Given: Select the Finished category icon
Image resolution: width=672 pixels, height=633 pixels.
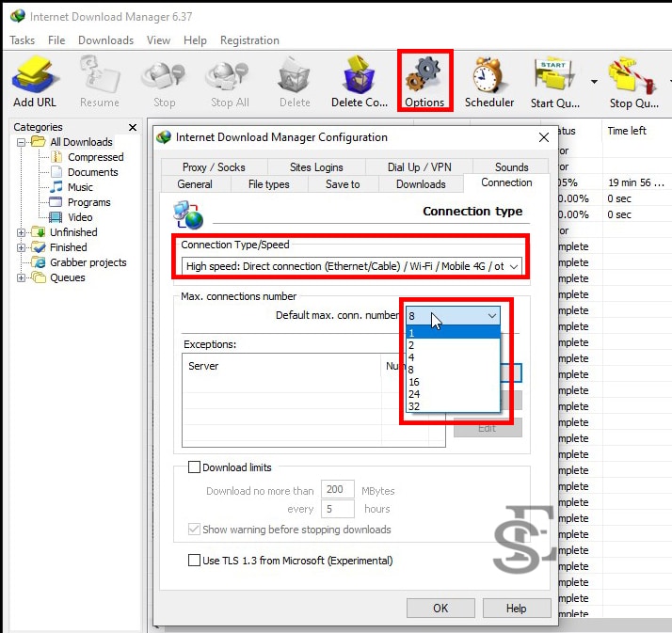Looking at the screenshot, I should coord(39,247).
